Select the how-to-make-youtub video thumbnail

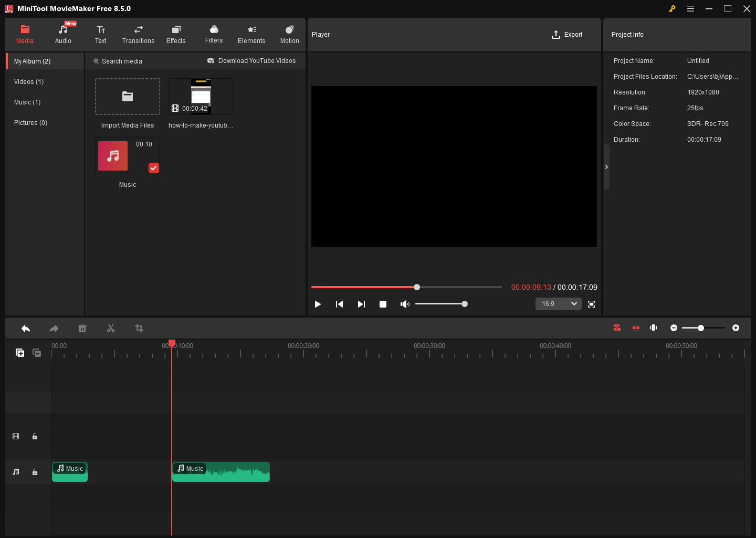tap(200, 96)
